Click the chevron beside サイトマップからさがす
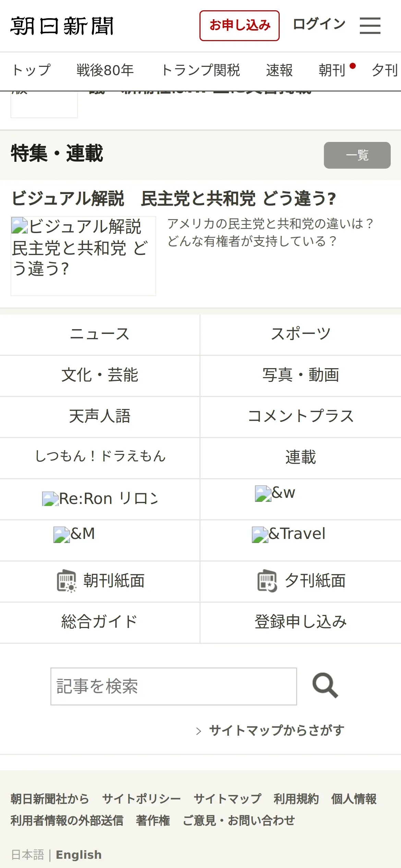 198,731
